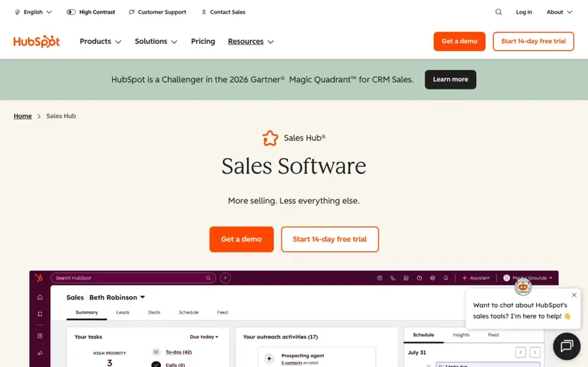588x367 pixels.
Task: Expand the Solutions menu
Action: (x=155, y=41)
